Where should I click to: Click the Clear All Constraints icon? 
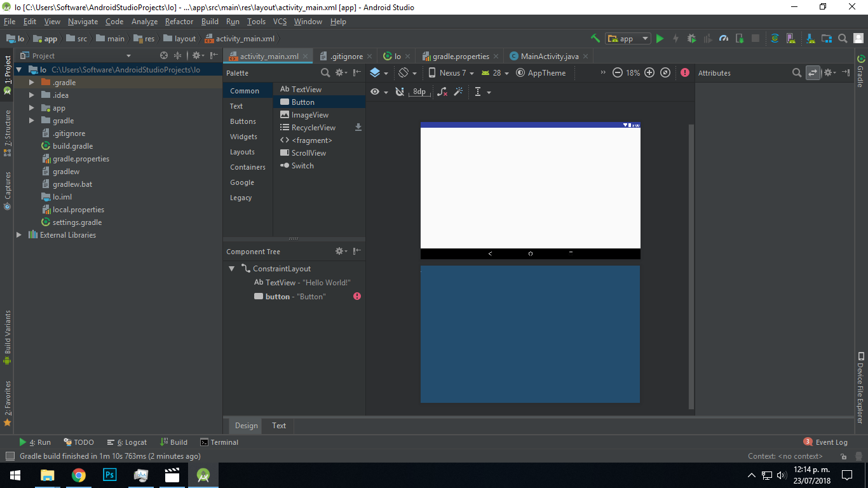point(442,92)
